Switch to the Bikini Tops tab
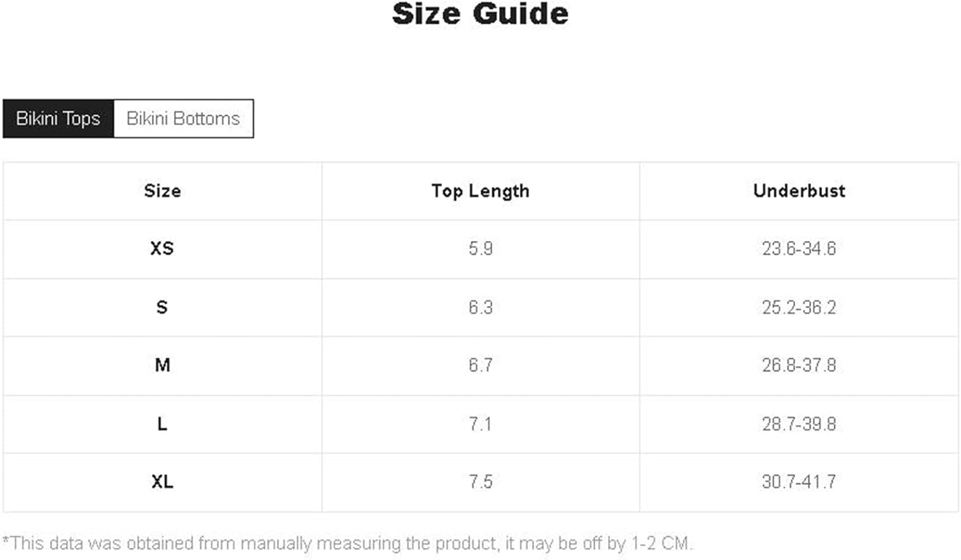Viewport: 961px width, 560px height. (58, 119)
